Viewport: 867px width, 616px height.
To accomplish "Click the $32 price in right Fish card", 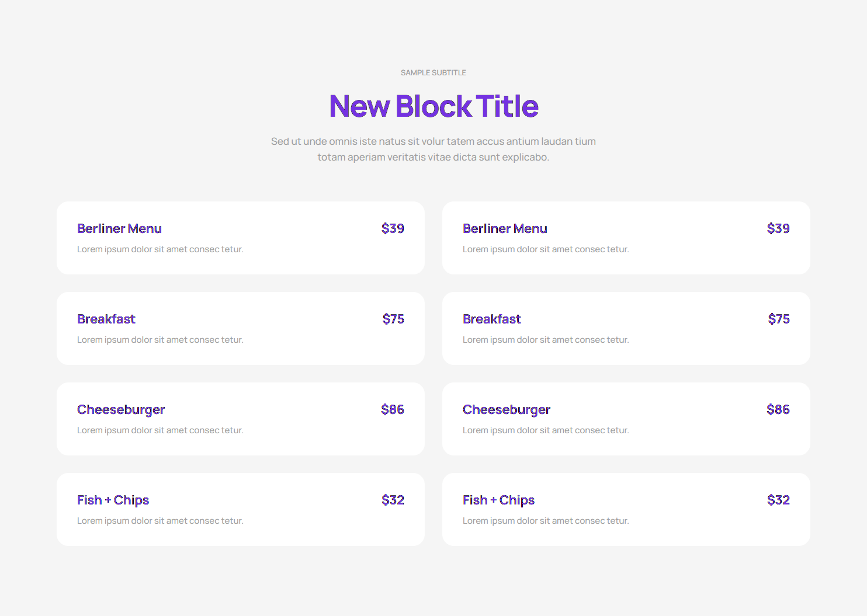I will click(x=778, y=500).
